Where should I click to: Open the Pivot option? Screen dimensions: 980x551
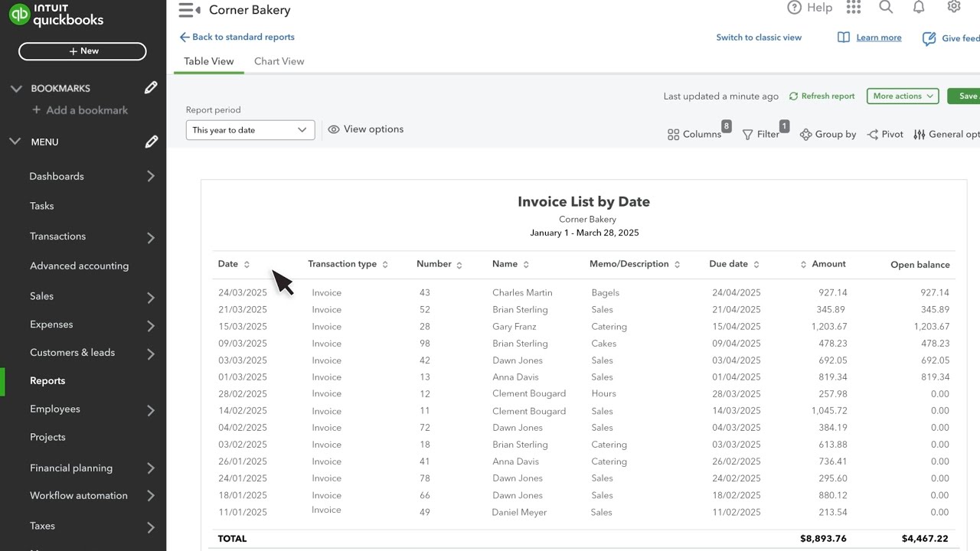pos(885,134)
